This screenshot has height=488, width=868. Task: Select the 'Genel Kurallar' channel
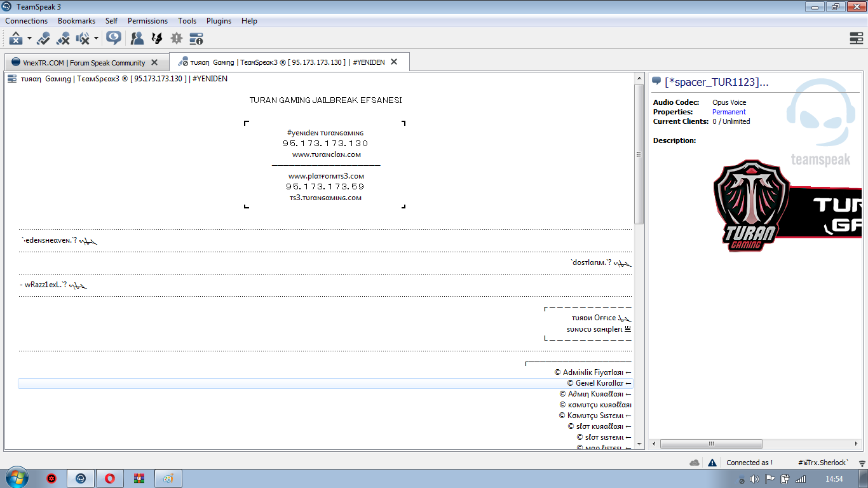point(599,383)
